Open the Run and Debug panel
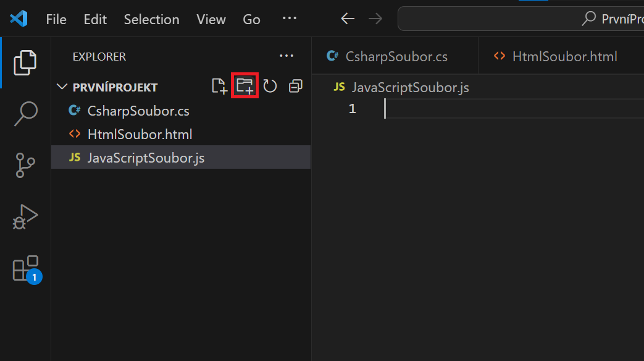 pos(25,216)
